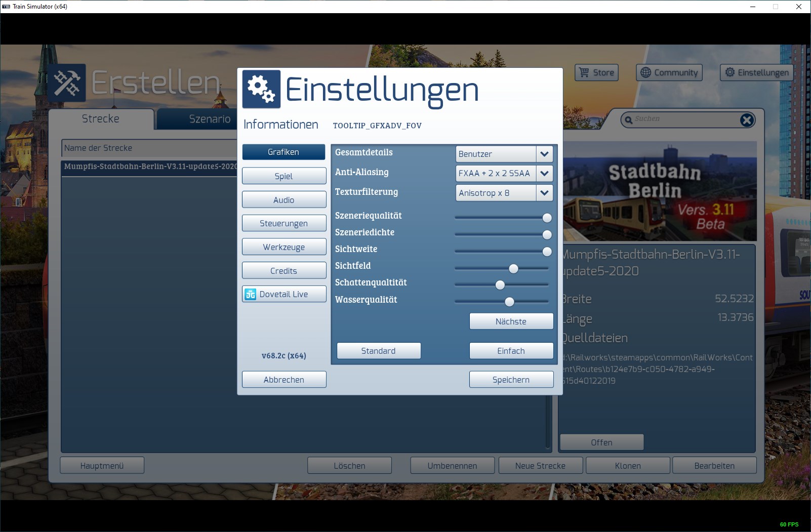Open the Dovetail Live section
The height and width of the screenshot is (532, 811).
coord(283,294)
